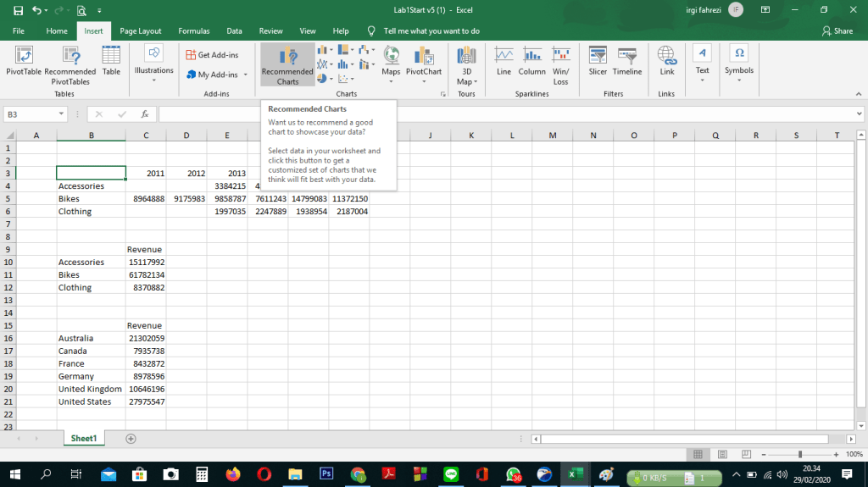Insert a Line sparkline
The height and width of the screenshot is (487, 868).
click(x=504, y=62)
